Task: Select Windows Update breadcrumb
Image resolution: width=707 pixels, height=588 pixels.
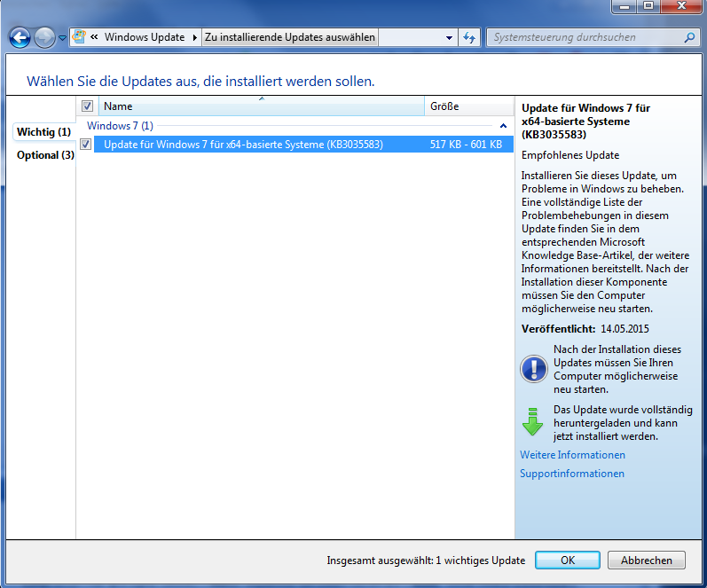Action: (x=145, y=37)
